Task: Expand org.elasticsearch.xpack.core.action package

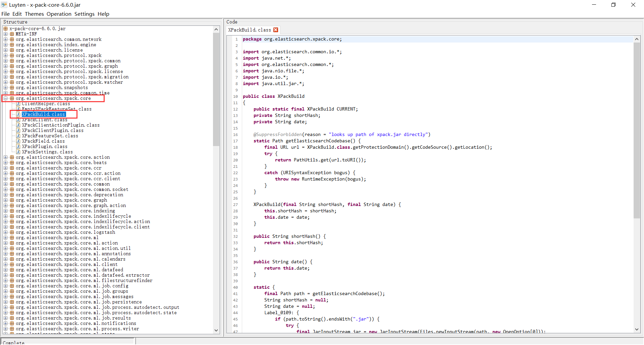Action: [x=6, y=157]
